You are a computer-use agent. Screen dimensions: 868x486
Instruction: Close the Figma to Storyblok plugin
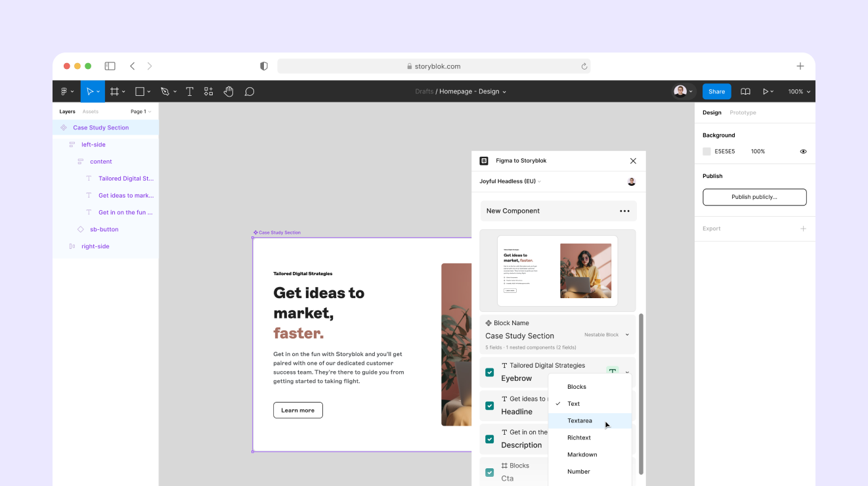[x=633, y=161]
